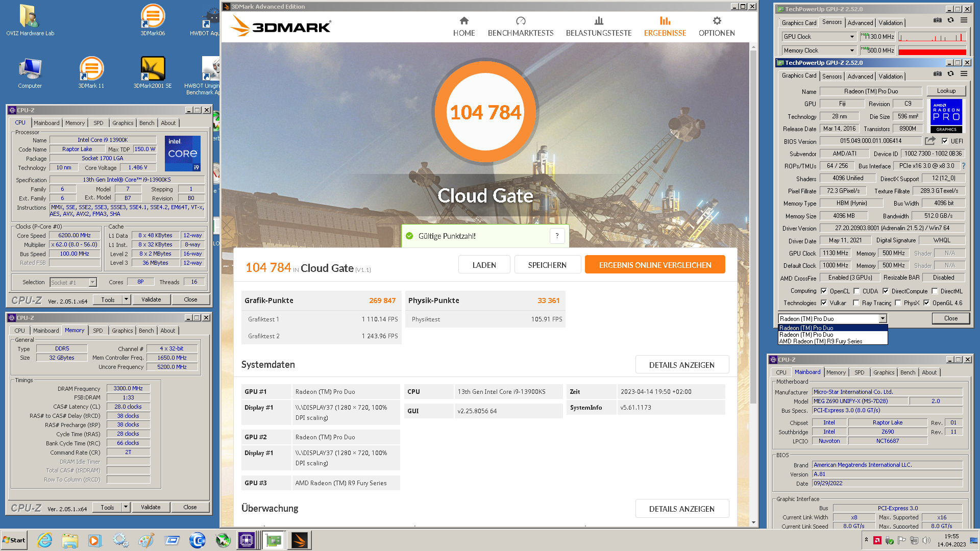
Task: Launch Internet Explorer from taskbar
Action: [45, 540]
